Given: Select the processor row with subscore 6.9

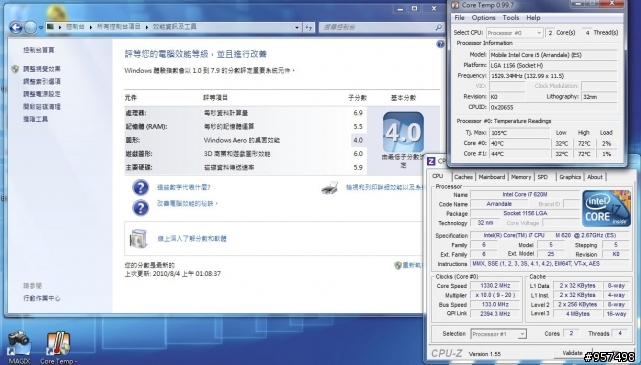Looking at the screenshot, I should 245,113.
